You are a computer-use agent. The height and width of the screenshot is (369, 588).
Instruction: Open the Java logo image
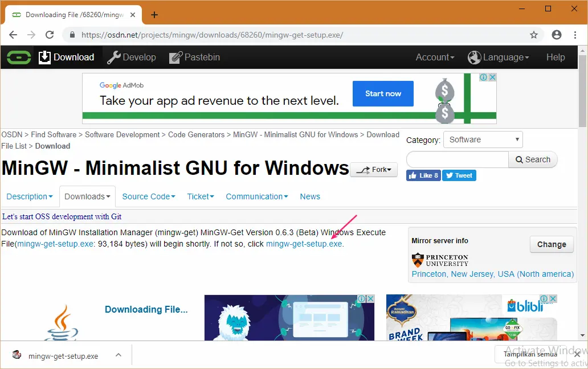point(62,322)
